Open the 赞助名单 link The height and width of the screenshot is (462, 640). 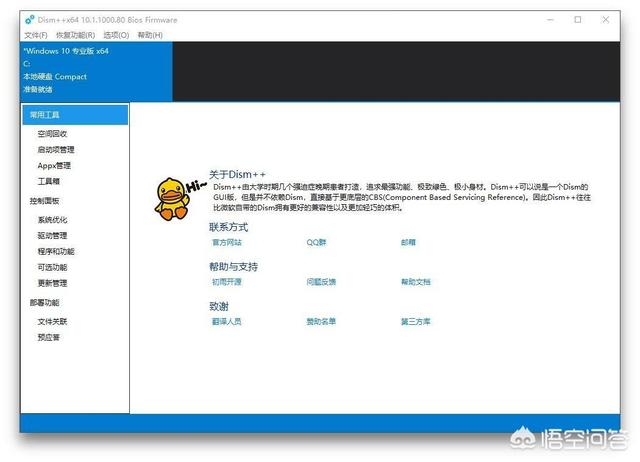coord(321,322)
